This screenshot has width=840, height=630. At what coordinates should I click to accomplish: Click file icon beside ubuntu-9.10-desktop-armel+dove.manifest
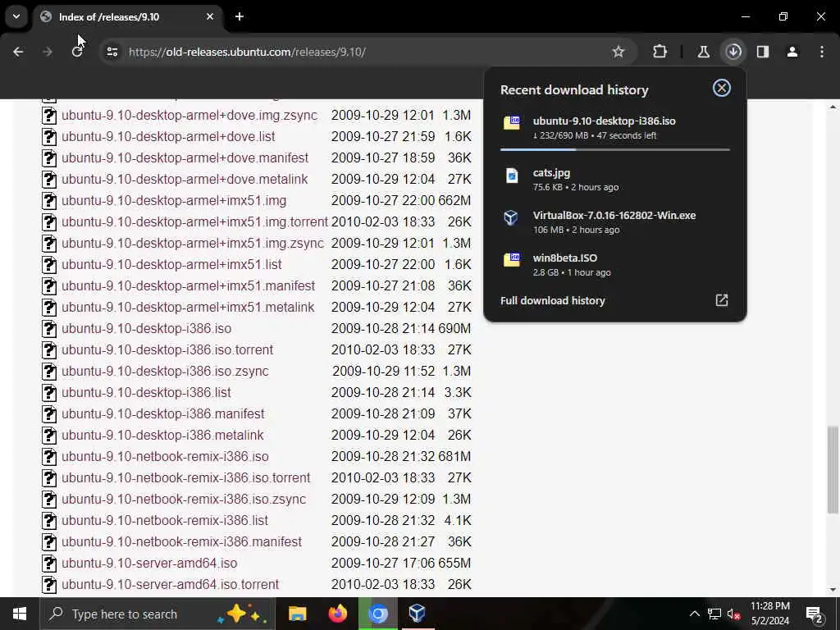[49, 158]
